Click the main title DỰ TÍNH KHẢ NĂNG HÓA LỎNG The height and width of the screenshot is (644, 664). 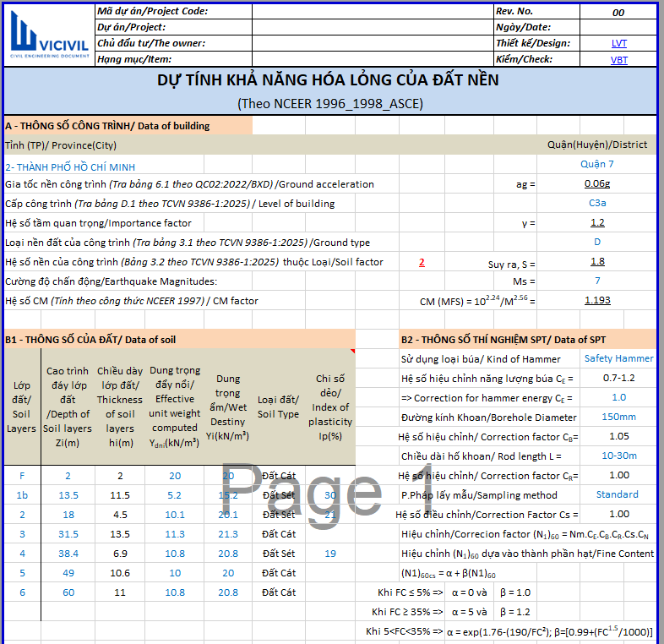[x=328, y=80]
